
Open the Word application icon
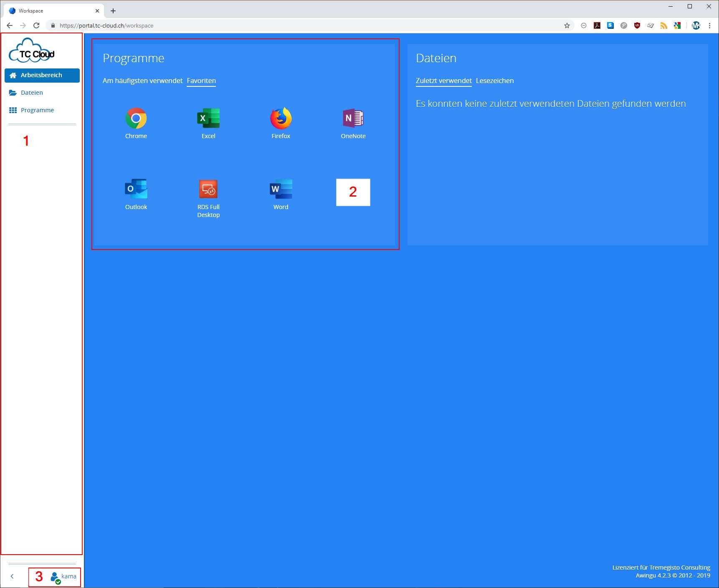coord(281,189)
